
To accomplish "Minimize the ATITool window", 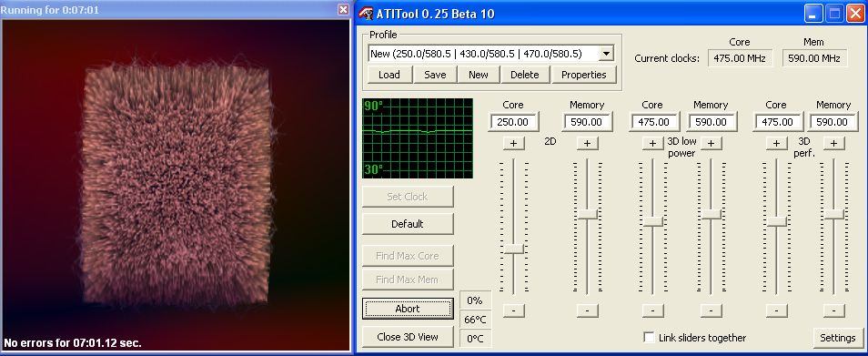I will (x=813, y=14).
